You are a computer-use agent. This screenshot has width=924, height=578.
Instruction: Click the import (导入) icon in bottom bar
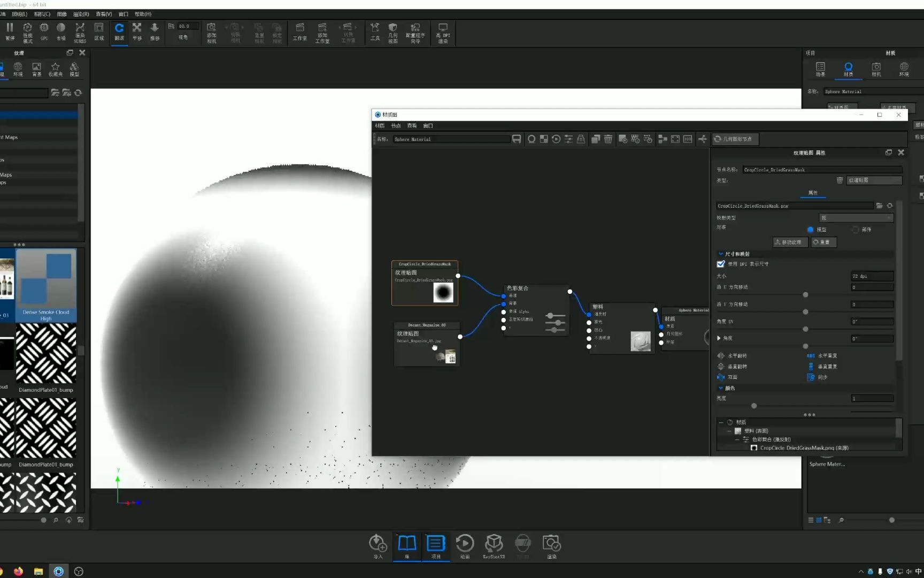378,546
